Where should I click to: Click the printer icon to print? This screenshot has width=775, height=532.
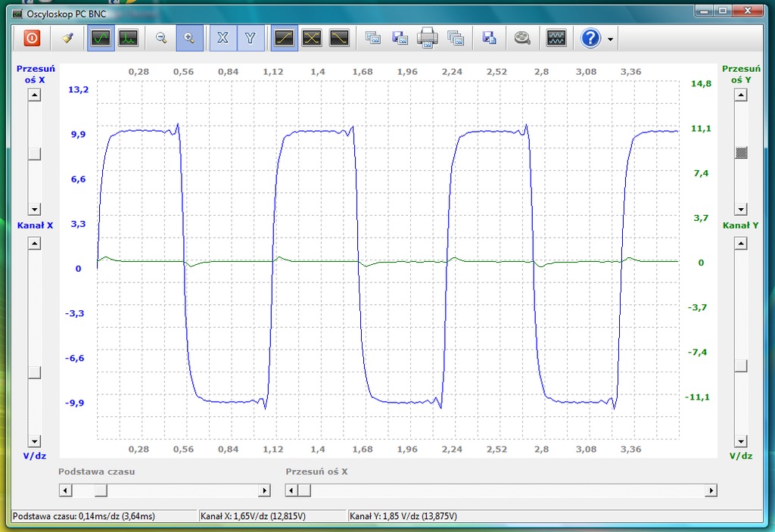(427, 38)
